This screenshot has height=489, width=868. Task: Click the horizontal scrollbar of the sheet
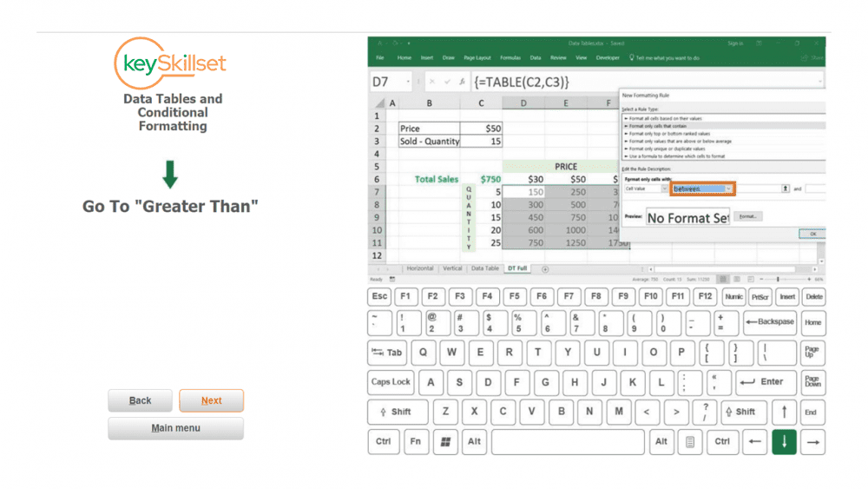[724, 269]
